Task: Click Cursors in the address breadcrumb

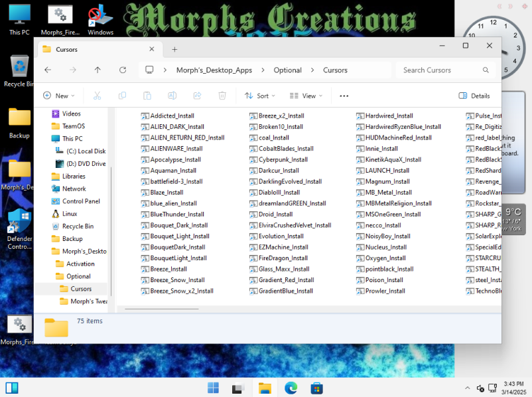Action: (335, 70)
